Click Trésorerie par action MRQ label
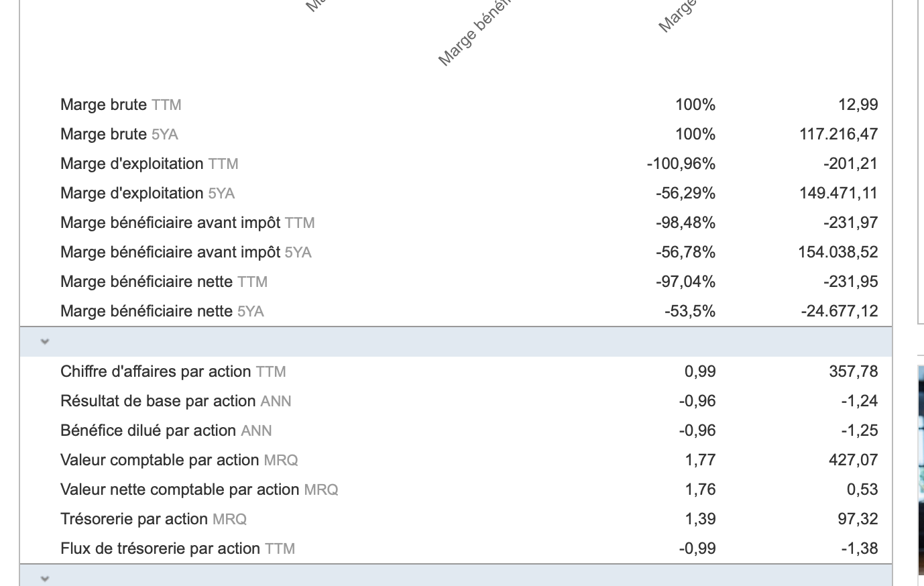924x586 pixels. click(154, 519)
